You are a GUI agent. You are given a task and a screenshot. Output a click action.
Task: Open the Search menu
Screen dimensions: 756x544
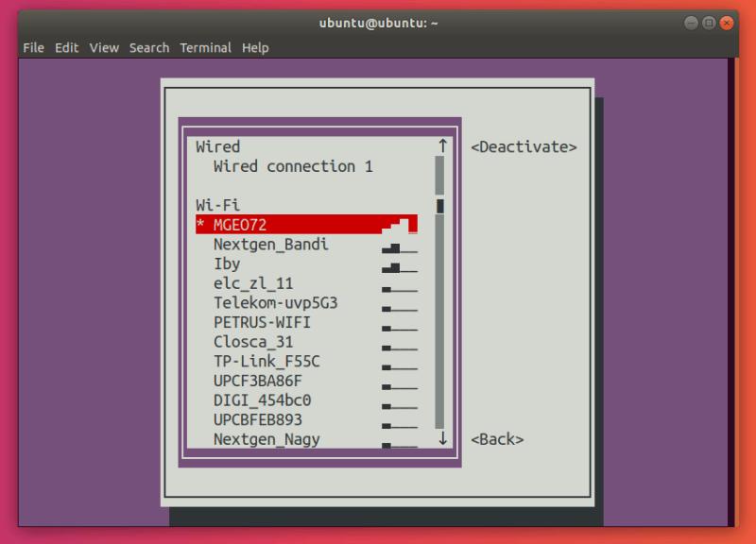click(148, 47)
